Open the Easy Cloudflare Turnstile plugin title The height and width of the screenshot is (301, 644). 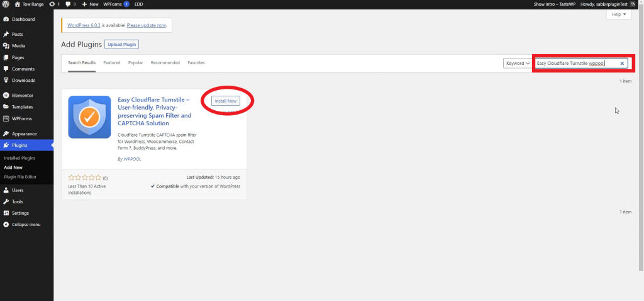tap(155, 111)
